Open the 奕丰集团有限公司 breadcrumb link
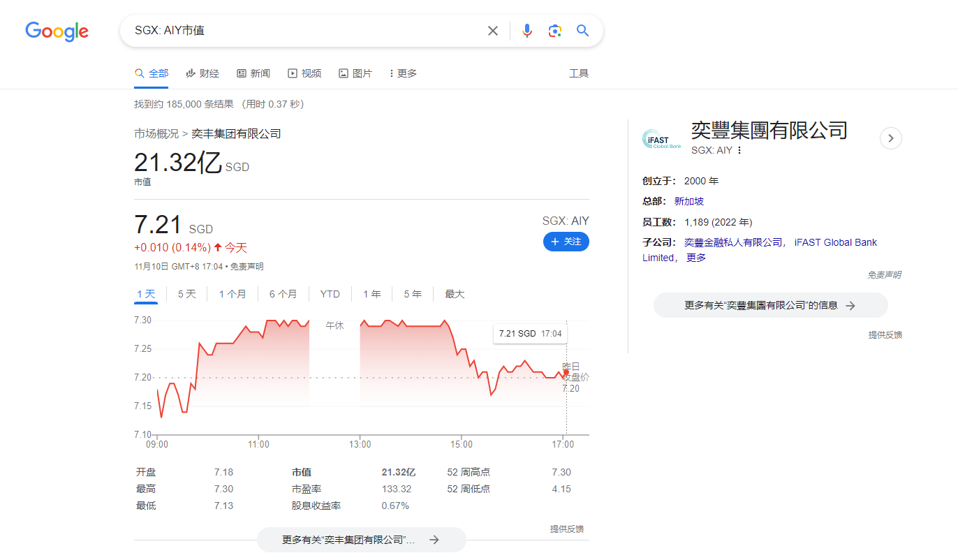The width and height of the screenshot is (958, 560). (235, 133)
